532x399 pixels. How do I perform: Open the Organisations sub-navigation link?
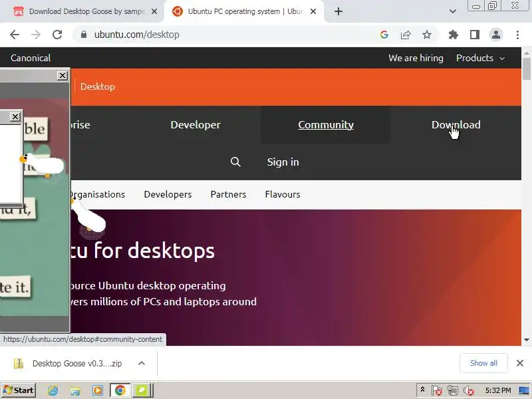pyautogui.click(x=98, y=194)
